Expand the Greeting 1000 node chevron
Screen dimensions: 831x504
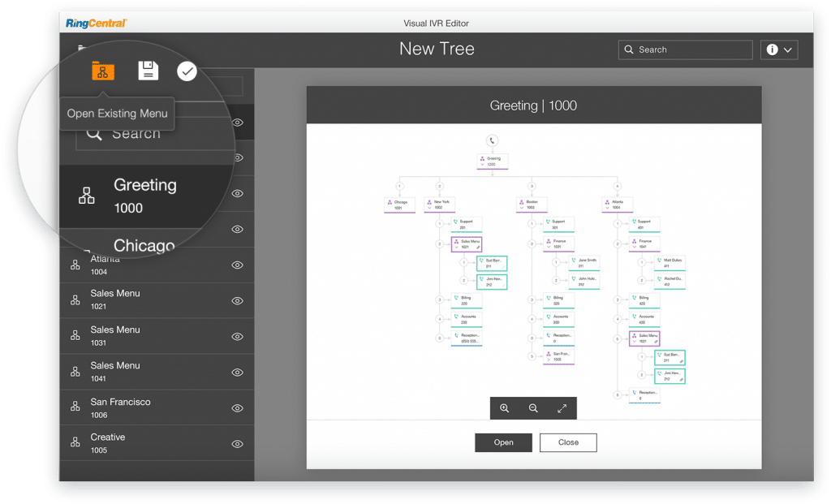coord(482,165)
